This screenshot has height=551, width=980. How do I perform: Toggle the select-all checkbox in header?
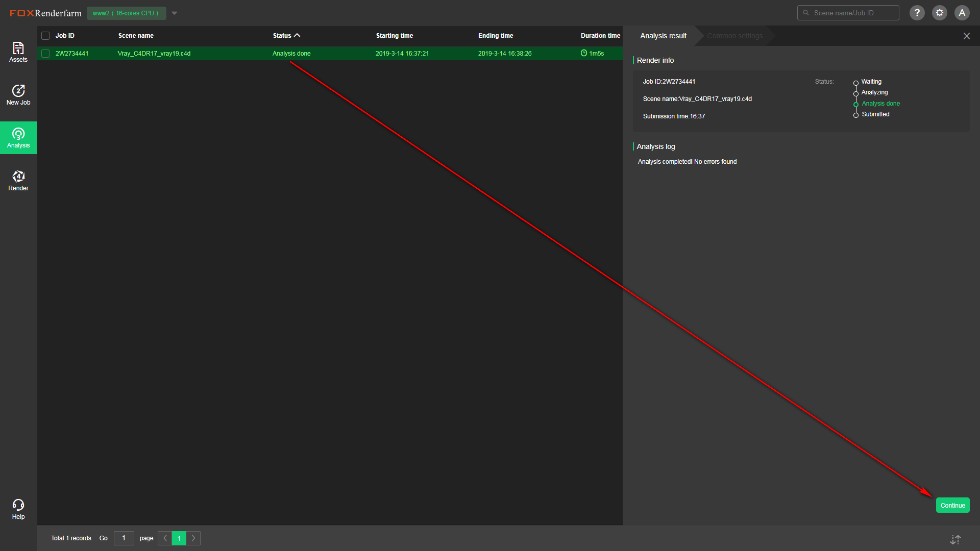point(45,36)
